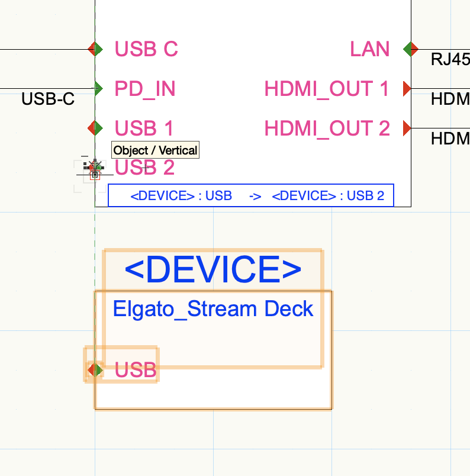Click the blue USB to USB 2 connection hint
Viewport: 470px width, 476px height.
(x=251, y=195)
